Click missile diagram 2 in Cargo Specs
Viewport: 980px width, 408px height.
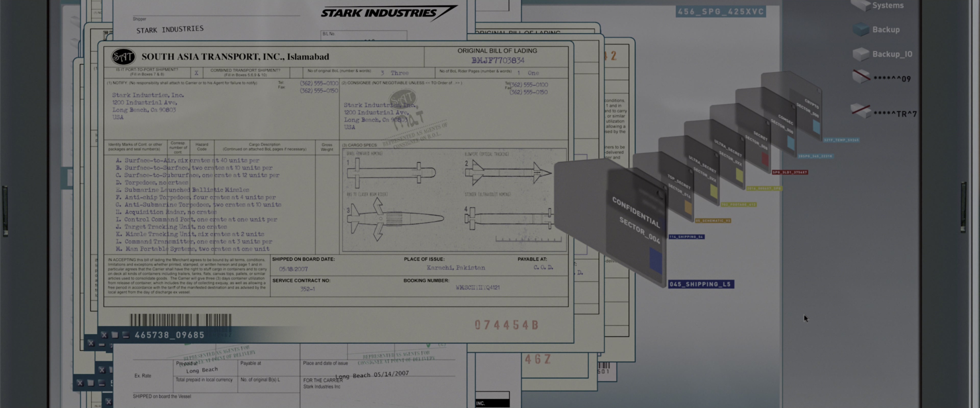click(x=508, y=173)
